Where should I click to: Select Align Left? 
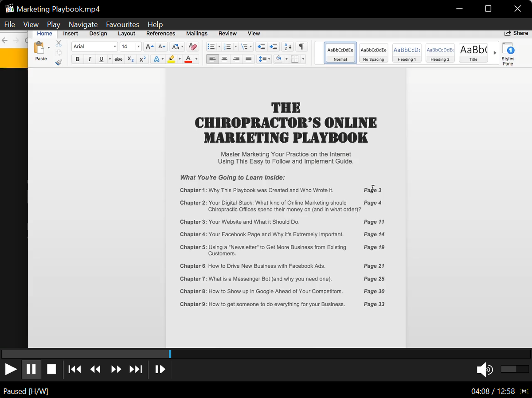tap(212, 59)
